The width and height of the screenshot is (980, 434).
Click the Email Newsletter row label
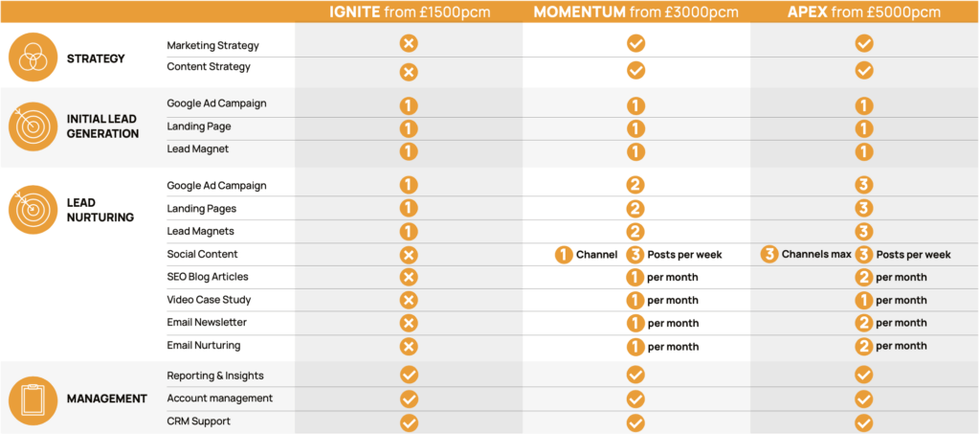pyautogui.click(x=207, y=323)
